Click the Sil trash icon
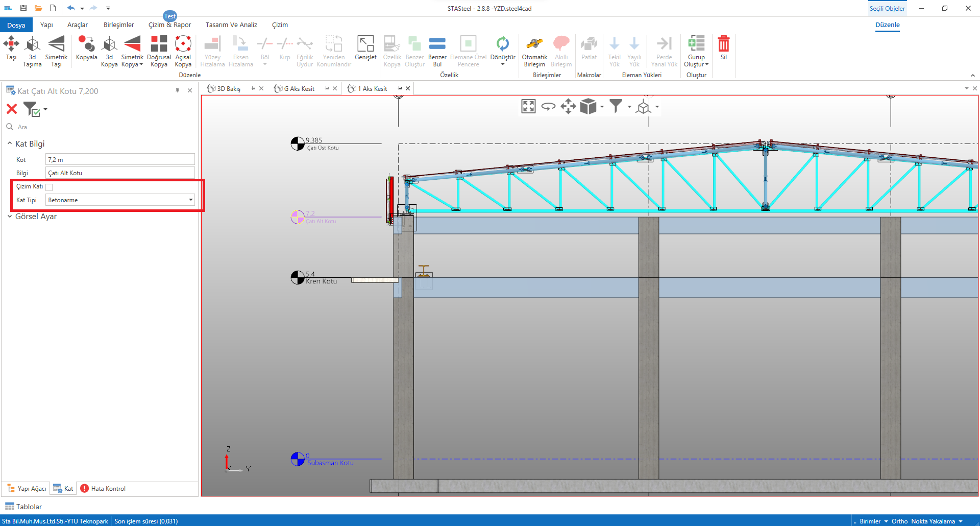 point(723,49)
